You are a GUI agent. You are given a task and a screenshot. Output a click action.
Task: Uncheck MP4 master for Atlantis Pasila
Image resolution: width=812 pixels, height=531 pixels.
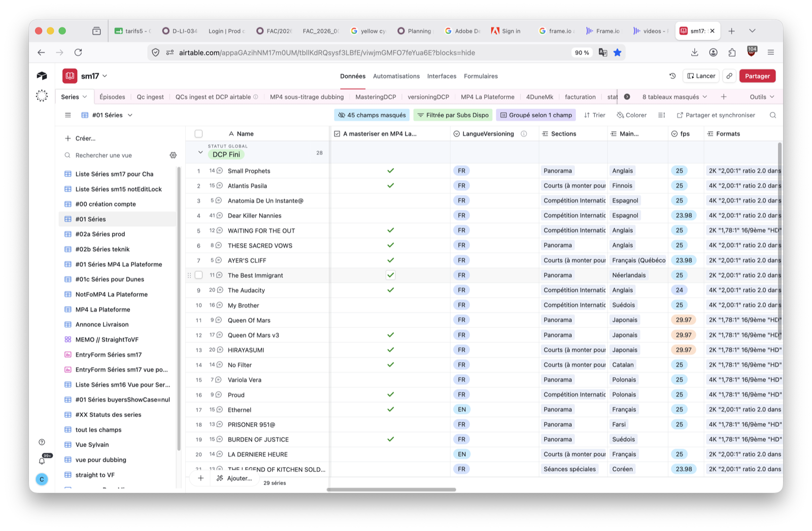click(390, 186)
